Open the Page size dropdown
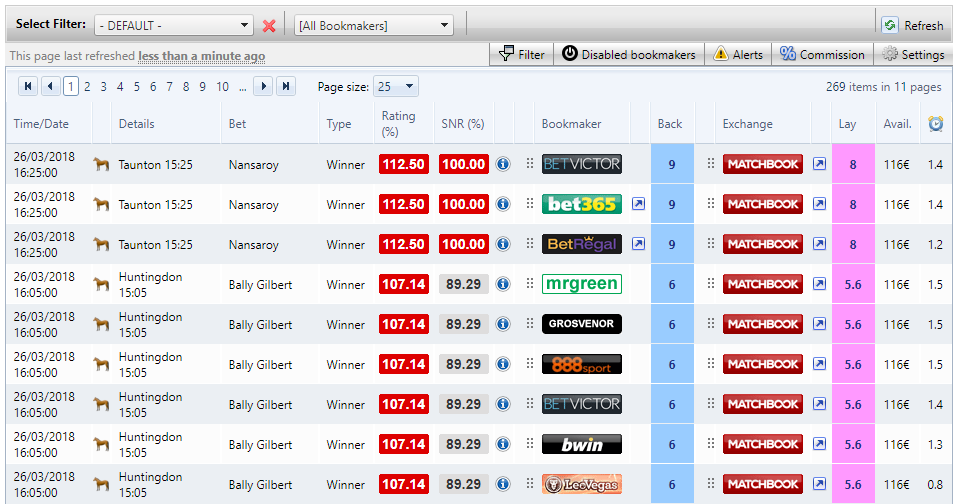The height and width of the screenshot is (504, 959). click(398, 86)
